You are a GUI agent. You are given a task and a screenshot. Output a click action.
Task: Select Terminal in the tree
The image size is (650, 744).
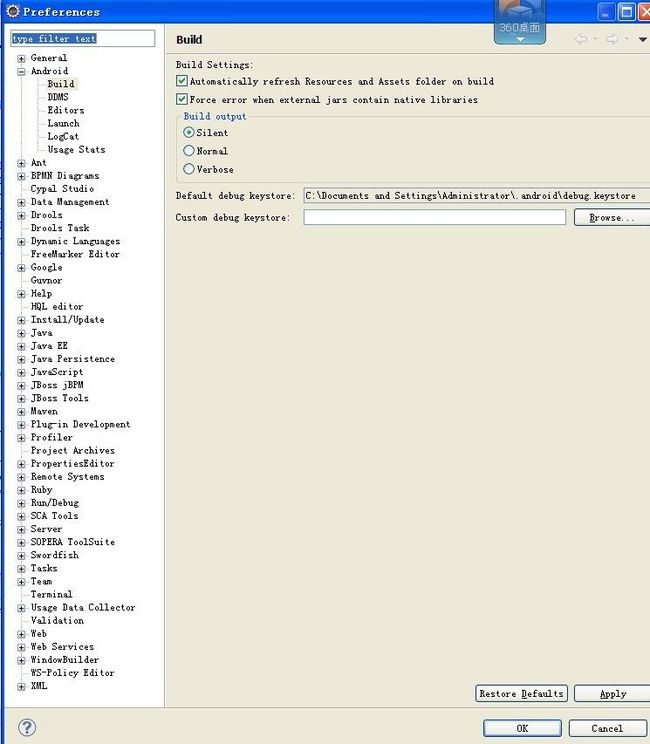pyautogui.click(x=51, y=594)
